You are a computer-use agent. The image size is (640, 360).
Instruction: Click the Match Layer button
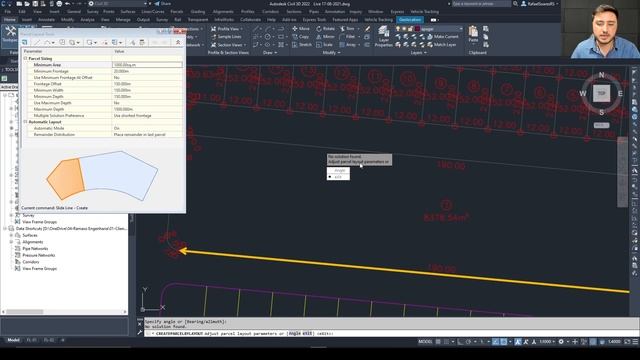click(x=442, y=44)
